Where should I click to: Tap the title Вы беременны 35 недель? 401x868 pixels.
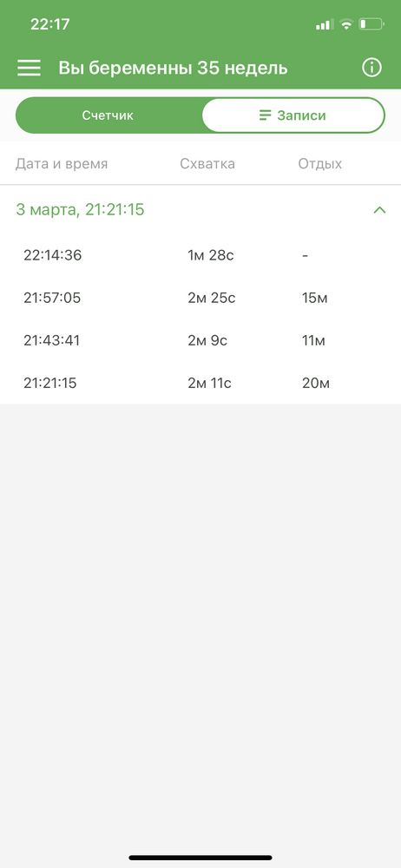173,68
